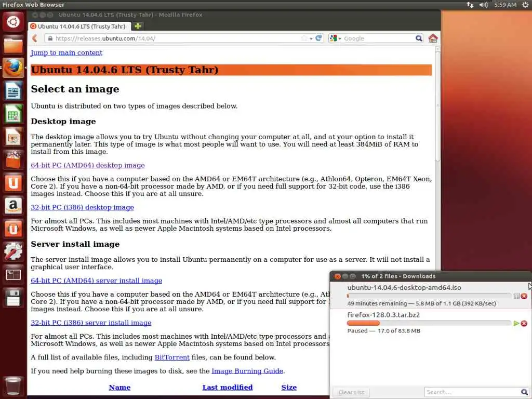The width and height of the screenshot is (532, 399).
Task: Open the Firefox home page button
Action: [x=433, y=38]
